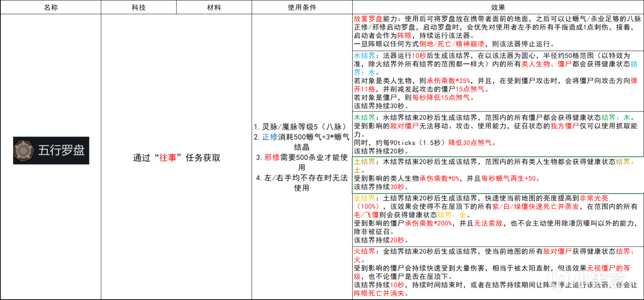Image resolution: width=644 pixels, height=300 pixels.
Task: Click the 材料 column header
Action: (x=214, y=7)
